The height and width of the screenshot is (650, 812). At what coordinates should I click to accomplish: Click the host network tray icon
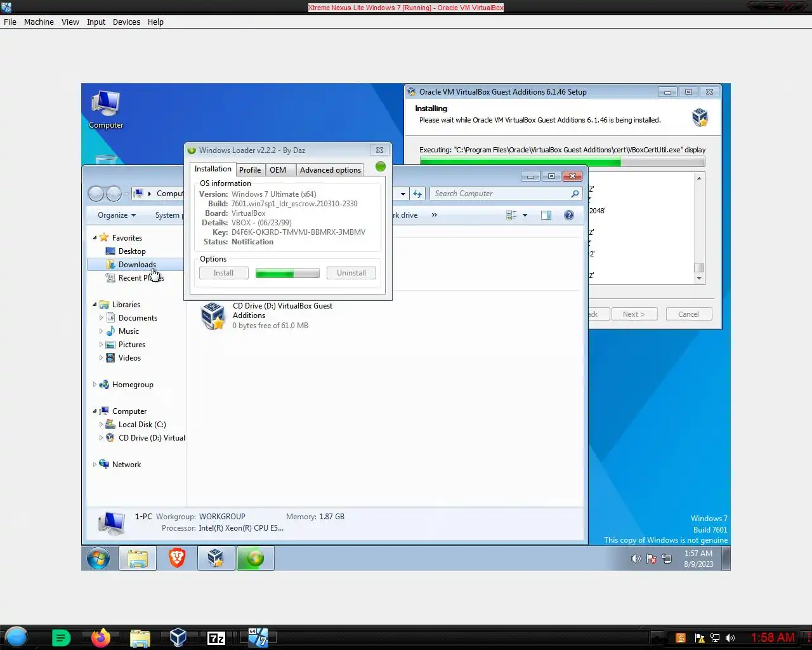[714, 638]
